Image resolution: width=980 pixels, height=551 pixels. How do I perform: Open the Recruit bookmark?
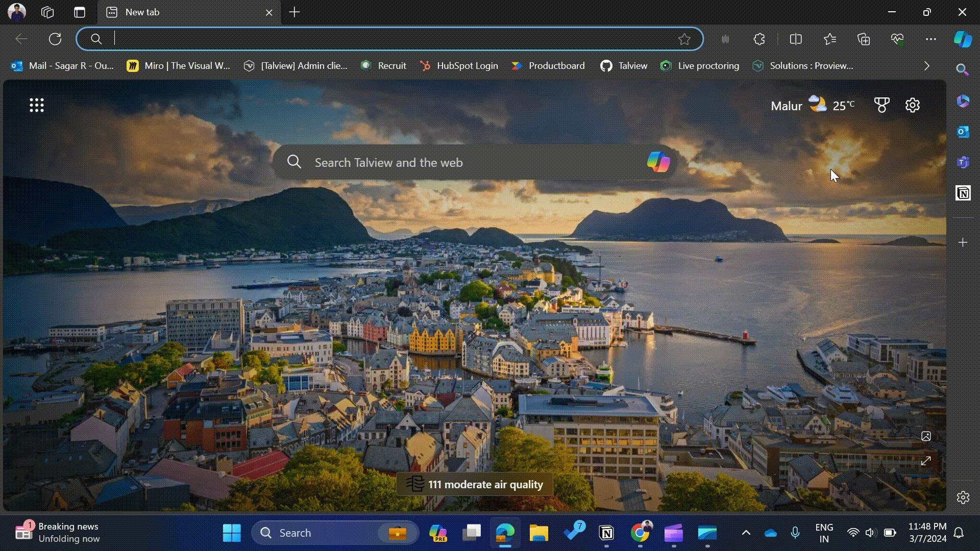(x=384, y=66)
